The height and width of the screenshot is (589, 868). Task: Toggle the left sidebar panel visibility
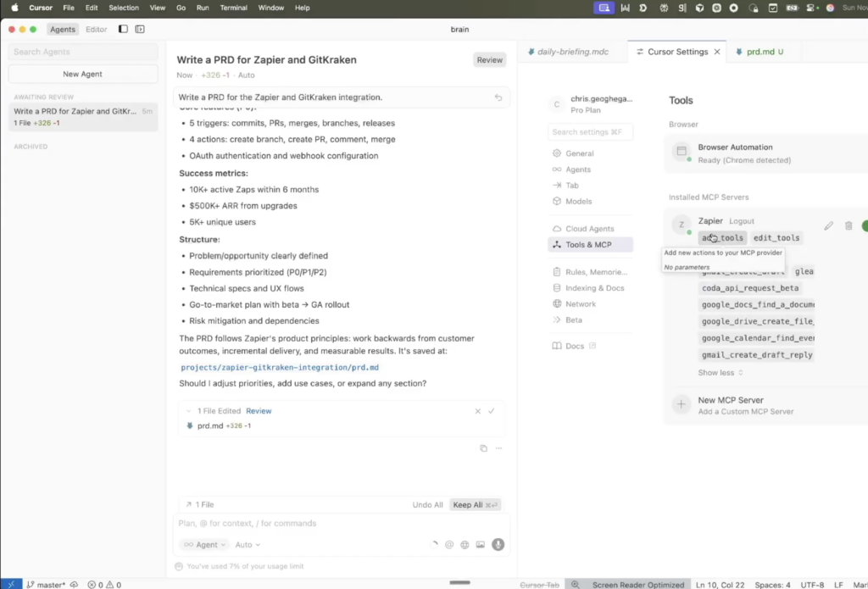pyautogui.click(x=123, y=29)
